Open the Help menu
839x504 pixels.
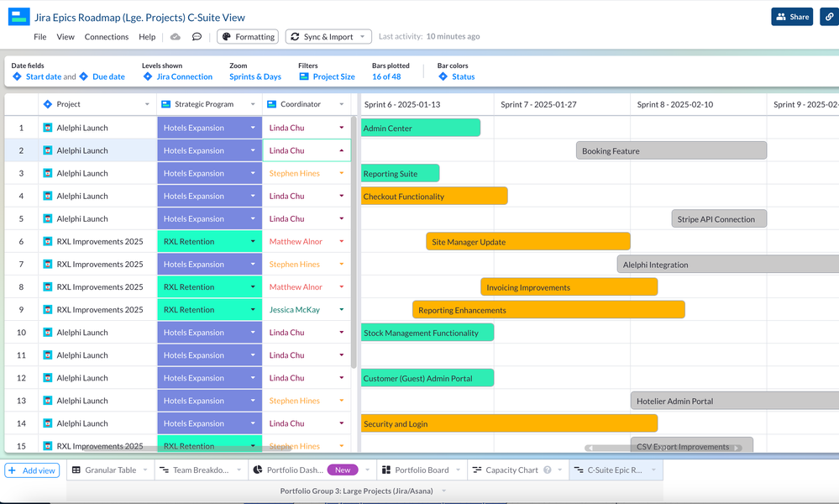[147, 36]
